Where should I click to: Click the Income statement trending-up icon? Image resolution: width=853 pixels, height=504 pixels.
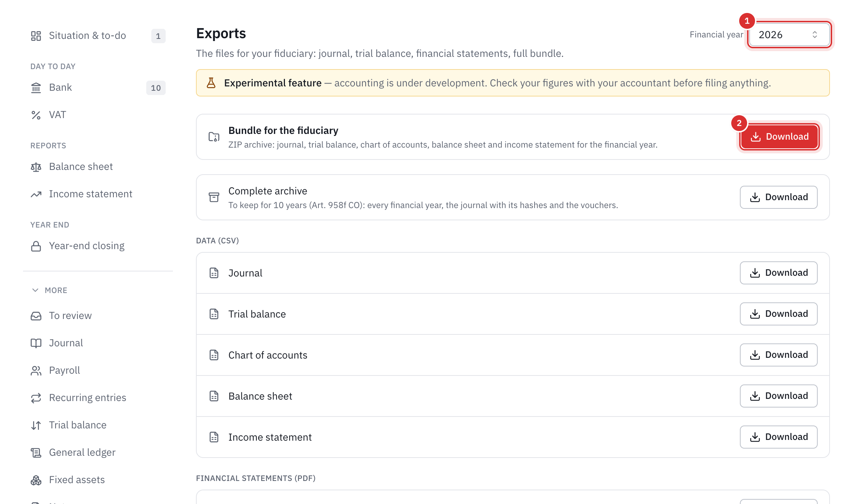click(x=36, y=194)
